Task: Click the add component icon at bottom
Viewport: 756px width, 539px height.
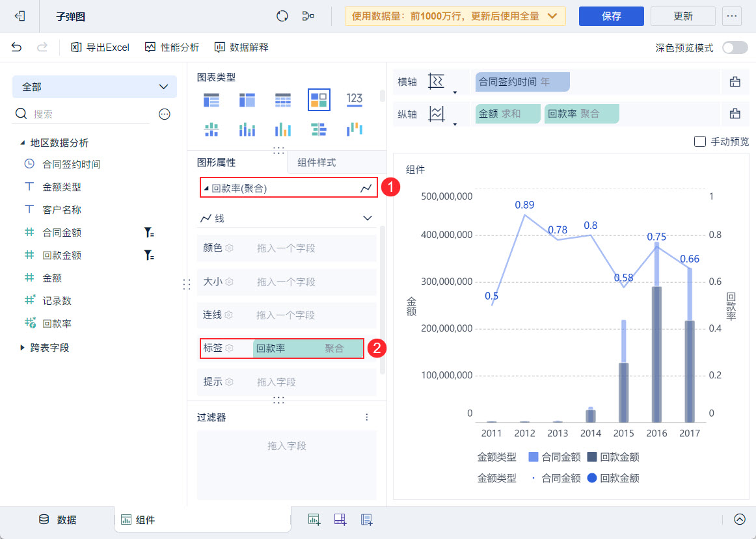Action: click(314, 519)
